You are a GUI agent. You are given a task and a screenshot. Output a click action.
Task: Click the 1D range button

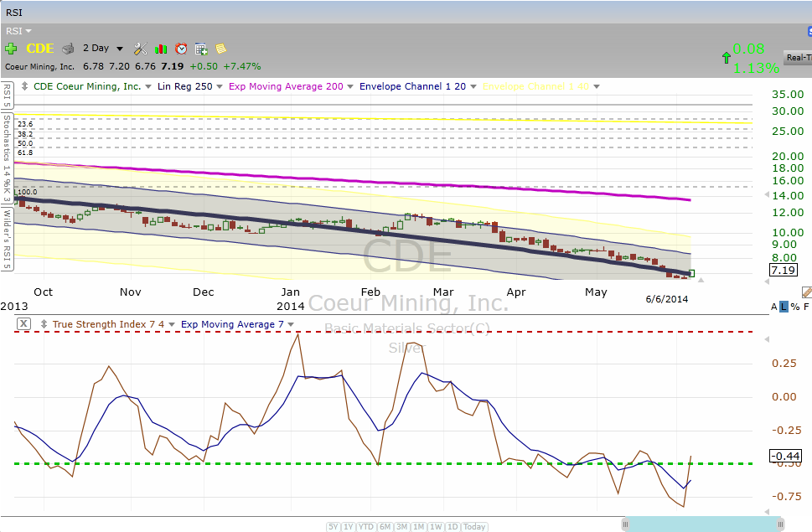pyautogui.click(x=453, y=527)
